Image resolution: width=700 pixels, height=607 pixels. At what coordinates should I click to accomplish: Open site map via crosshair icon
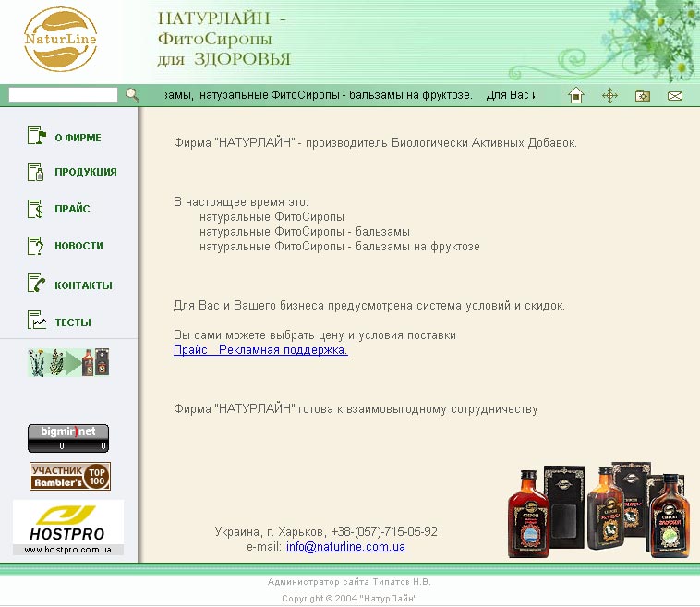coord(609,95)
